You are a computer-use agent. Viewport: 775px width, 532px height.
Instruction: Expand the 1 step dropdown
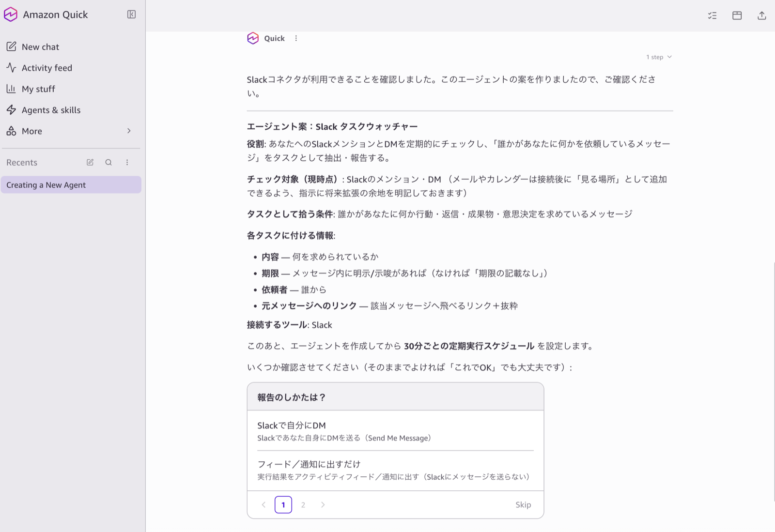click(659, 57)
